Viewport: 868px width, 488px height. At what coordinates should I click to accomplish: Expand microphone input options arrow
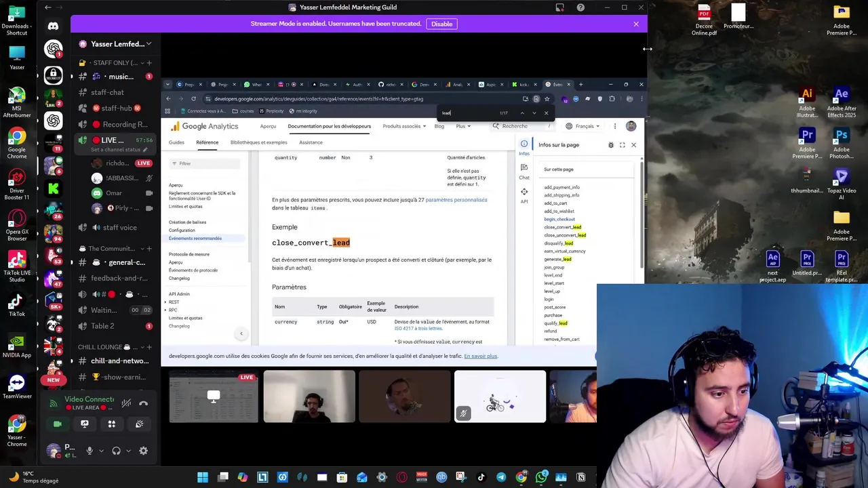click(101, 451)
